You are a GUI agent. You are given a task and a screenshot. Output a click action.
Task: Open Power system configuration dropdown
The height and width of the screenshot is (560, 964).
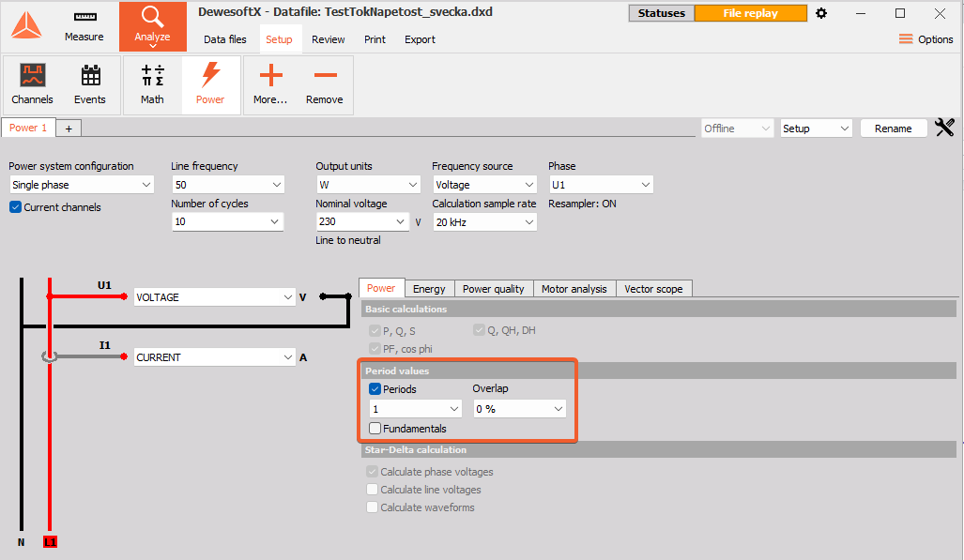(81, 185)
